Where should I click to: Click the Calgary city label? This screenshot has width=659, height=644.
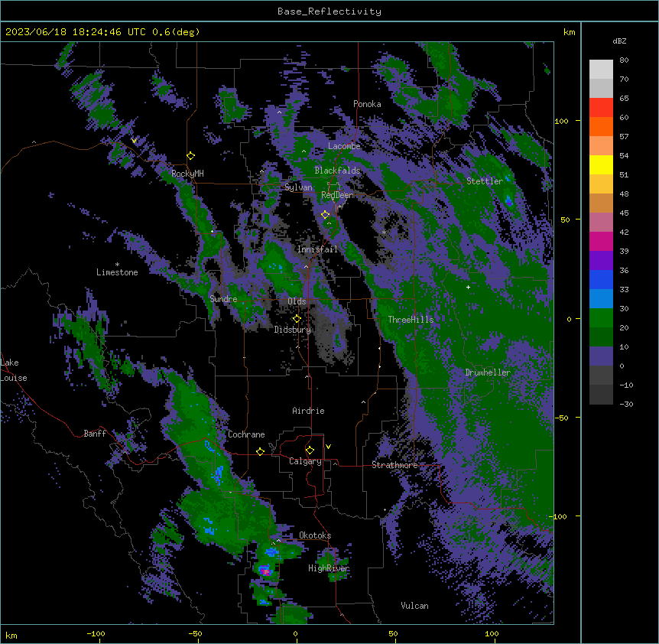[x=305, y=461]
